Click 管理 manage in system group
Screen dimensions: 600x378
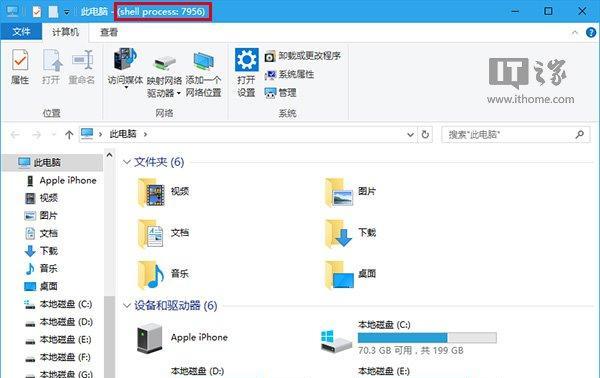tap(280, 93)
